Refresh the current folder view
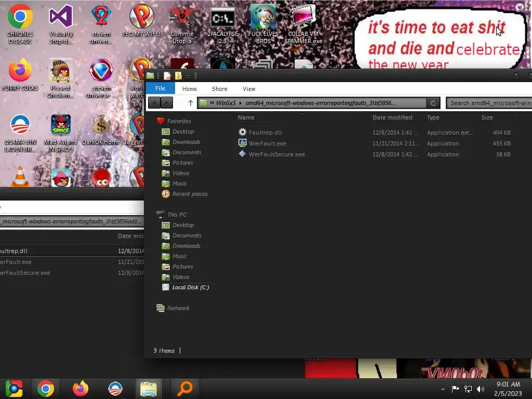 [433, 103]
